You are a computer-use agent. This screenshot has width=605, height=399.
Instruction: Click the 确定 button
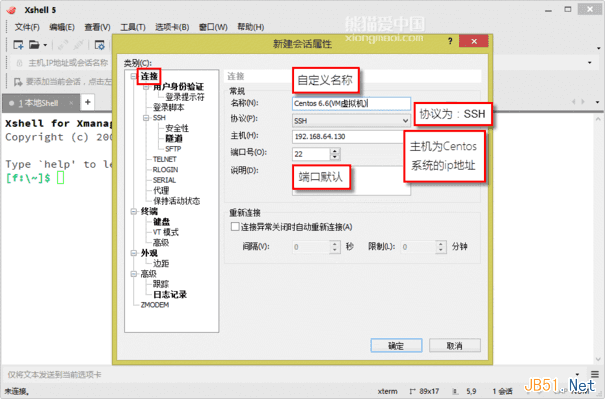(x=396, y=345)
